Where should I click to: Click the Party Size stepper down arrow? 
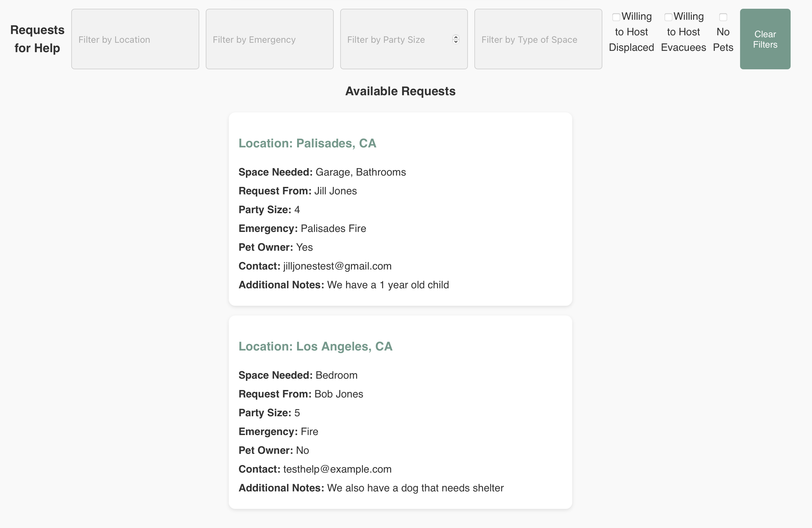pyautogui.click(x=456, y=41)
